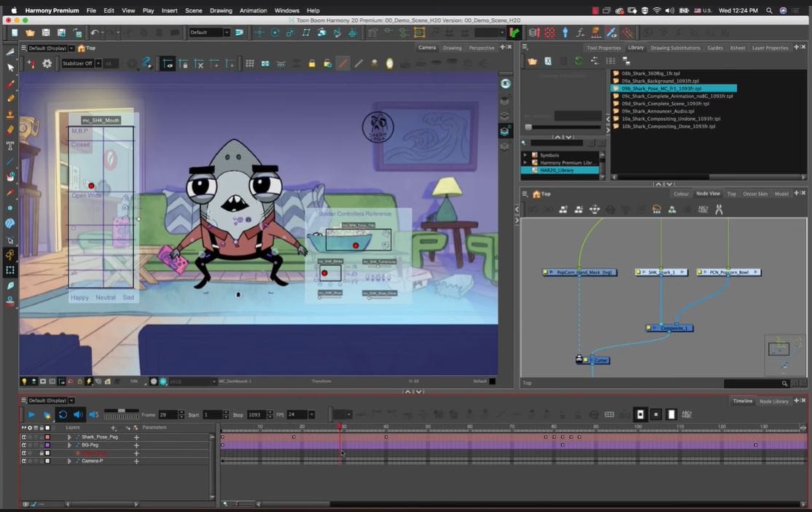This screenshot has width=812, height=512.
Task: Select the Rotate tool in advanced animation toolbar
Action: tap(275, 33)
